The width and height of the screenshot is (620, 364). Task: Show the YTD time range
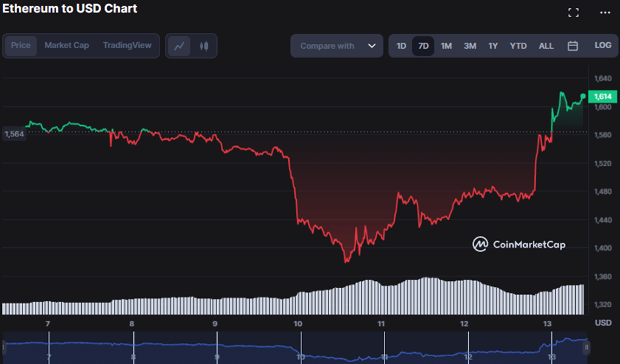(518, 46)
